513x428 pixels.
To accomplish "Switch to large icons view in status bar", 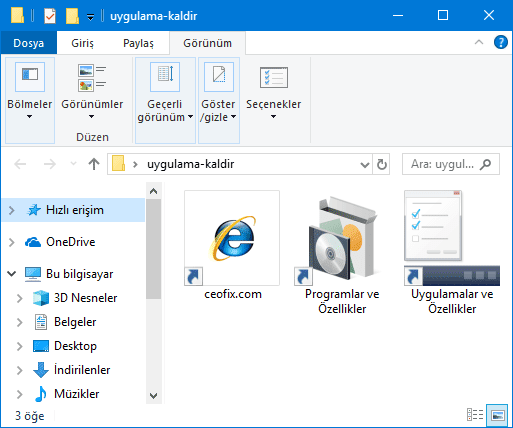I will (x=497, y=415).
